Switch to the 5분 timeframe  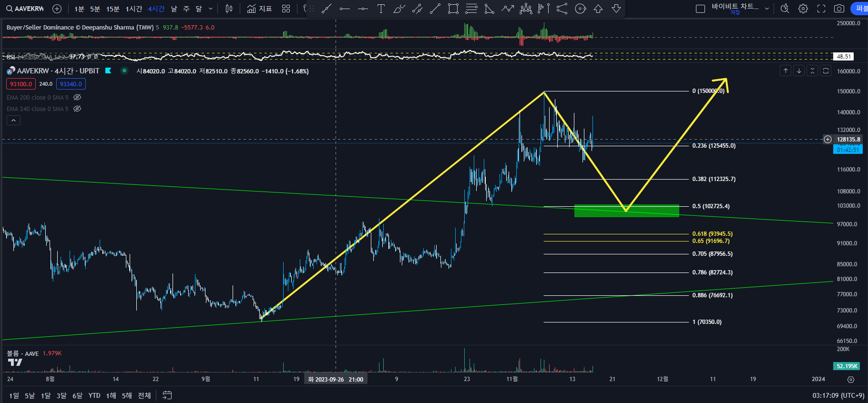(95, 9)
